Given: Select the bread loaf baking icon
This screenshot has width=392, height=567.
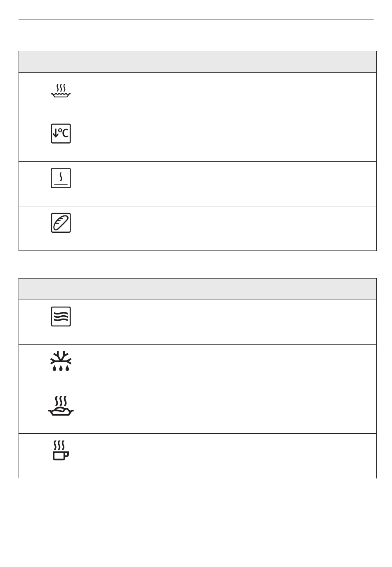Looking at the screenshot, I should 61,222.
